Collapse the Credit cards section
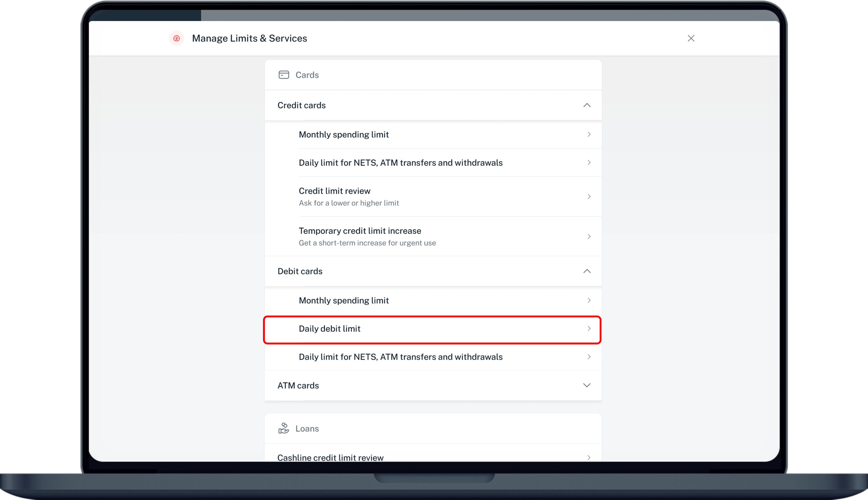Image resolution: width=868 pixels, height=500 pixels. 587,105
